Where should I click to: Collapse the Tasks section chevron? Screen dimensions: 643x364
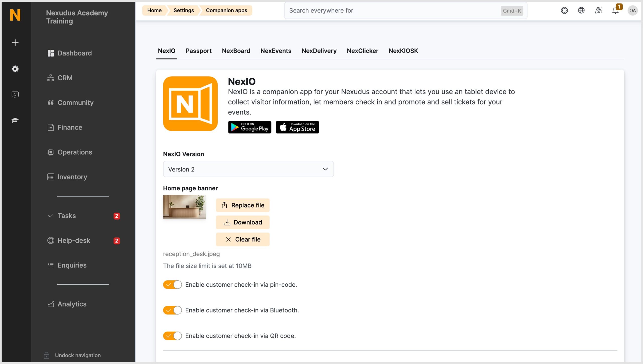point(50,216)
